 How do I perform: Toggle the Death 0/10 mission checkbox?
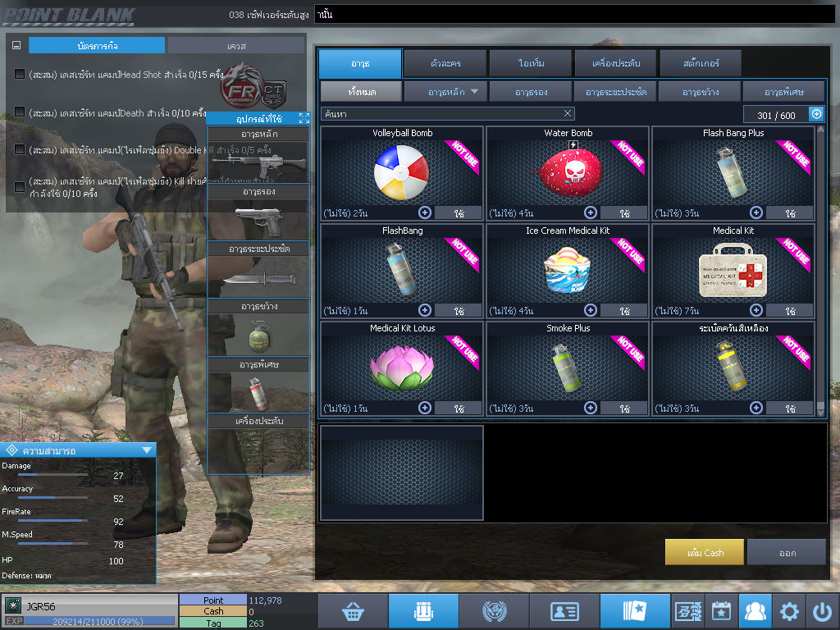(20, 112)
